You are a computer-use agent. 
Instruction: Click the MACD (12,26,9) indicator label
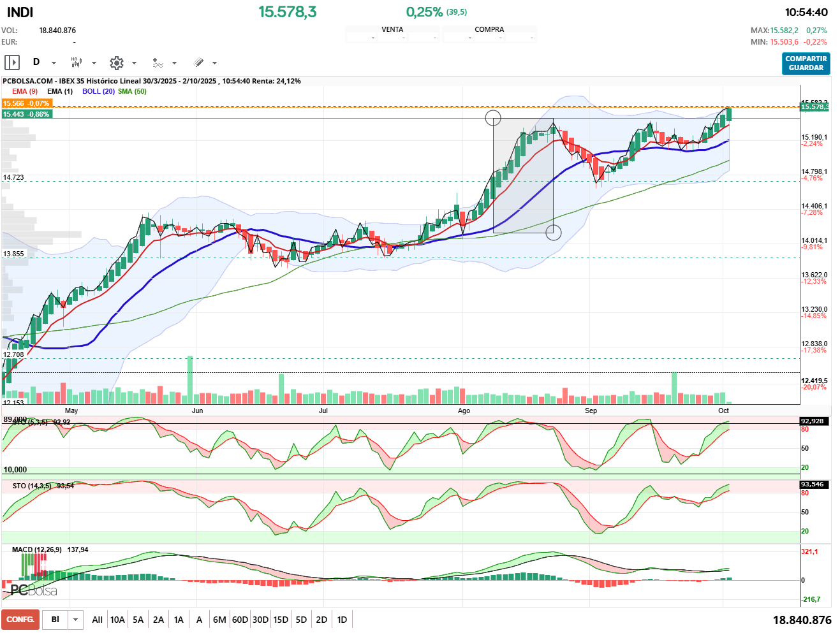click(37, 549)
